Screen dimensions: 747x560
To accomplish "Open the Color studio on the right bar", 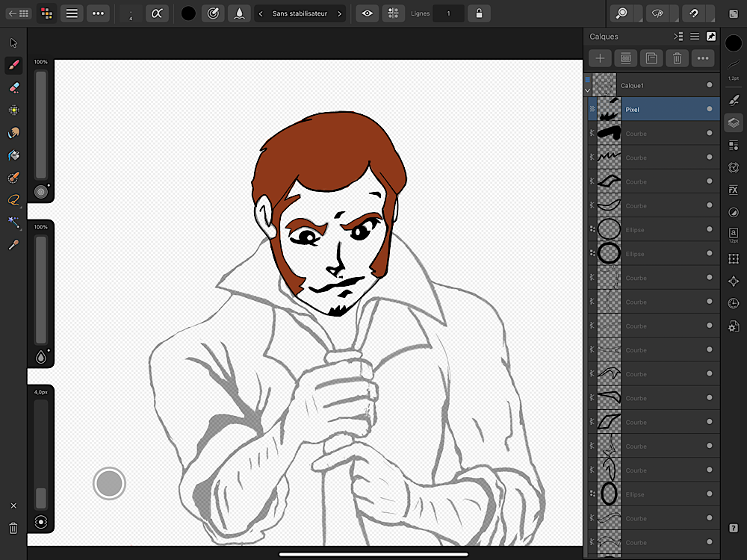I will click(x=734, y=43).
